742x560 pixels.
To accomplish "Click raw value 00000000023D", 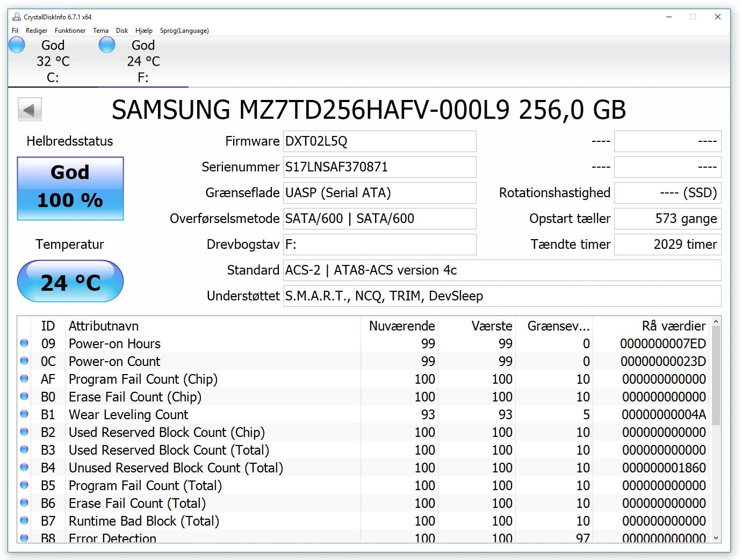I will pyautogui.click(x=663, y=361).
